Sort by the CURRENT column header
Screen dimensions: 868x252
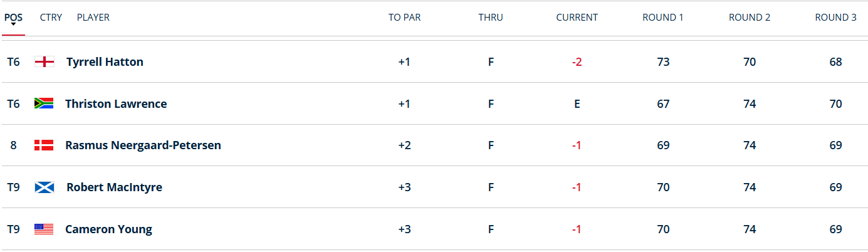(577, 18)
